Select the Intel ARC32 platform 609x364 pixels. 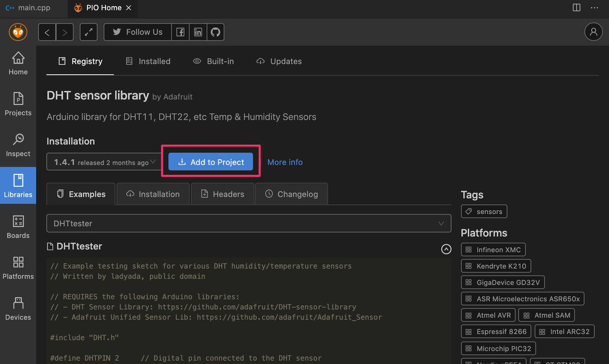565,332
